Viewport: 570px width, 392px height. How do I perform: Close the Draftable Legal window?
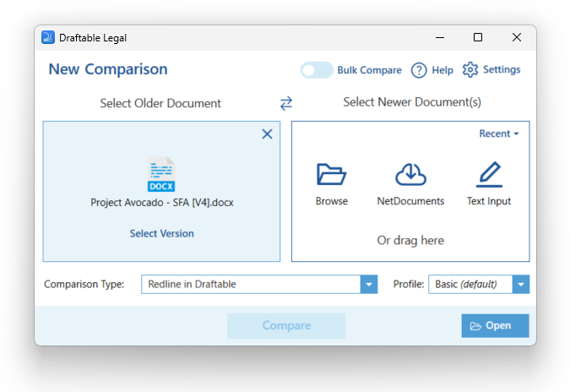coord(517,37)
